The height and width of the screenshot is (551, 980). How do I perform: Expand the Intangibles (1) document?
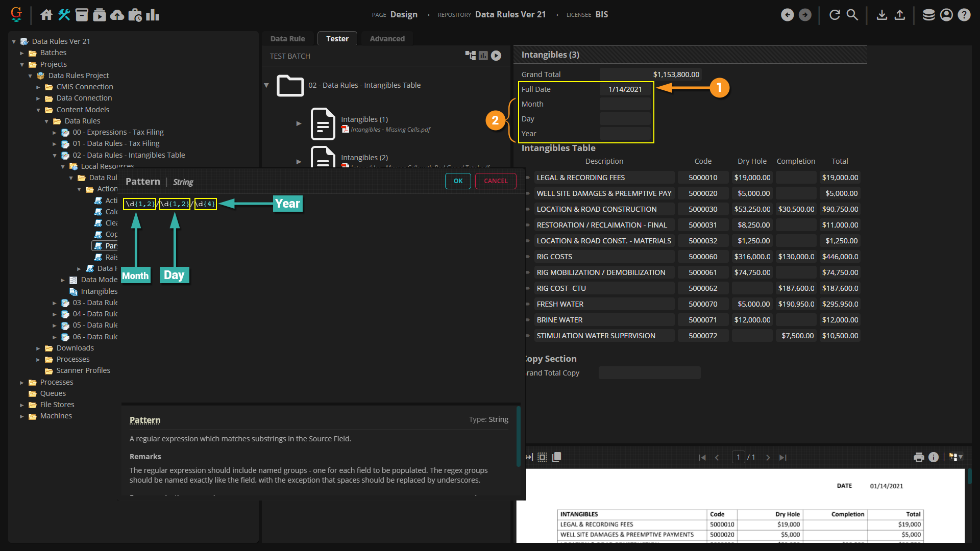299,123
